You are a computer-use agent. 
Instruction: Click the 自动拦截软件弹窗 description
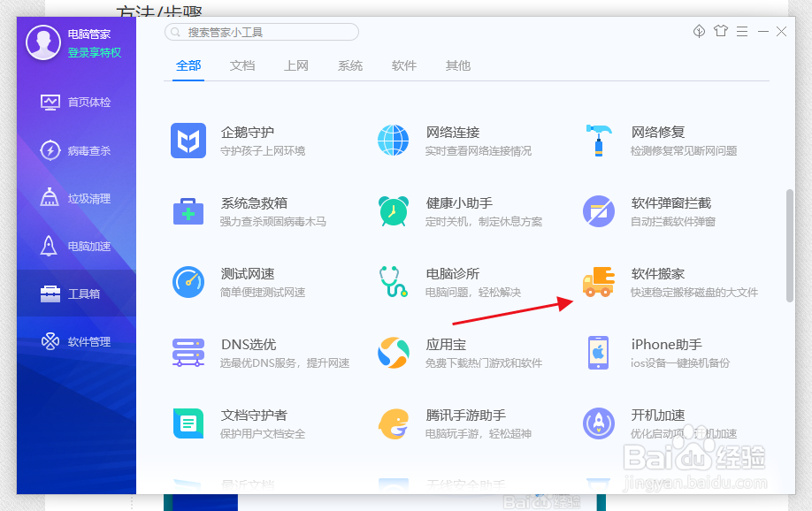point(673,222)
